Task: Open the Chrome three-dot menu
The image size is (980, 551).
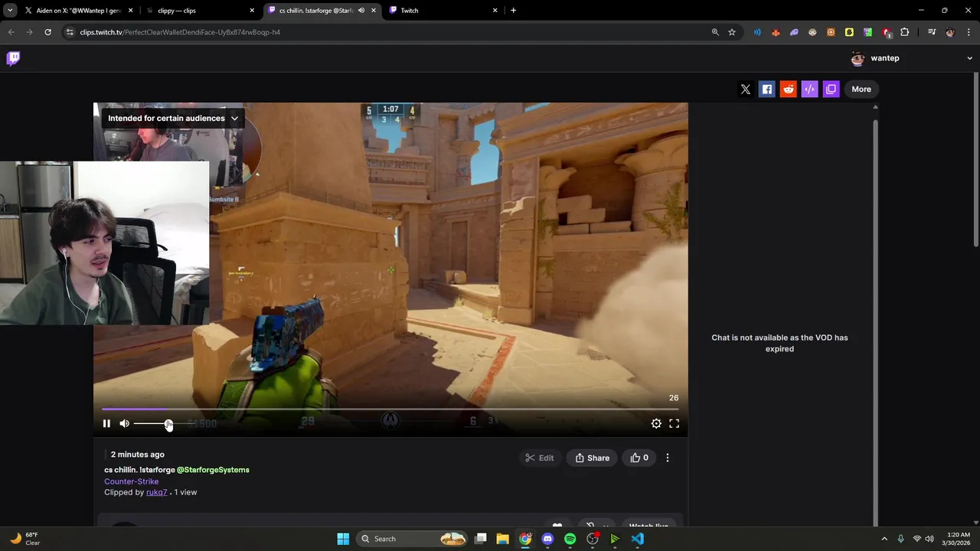Action: (x=969, y=32)
